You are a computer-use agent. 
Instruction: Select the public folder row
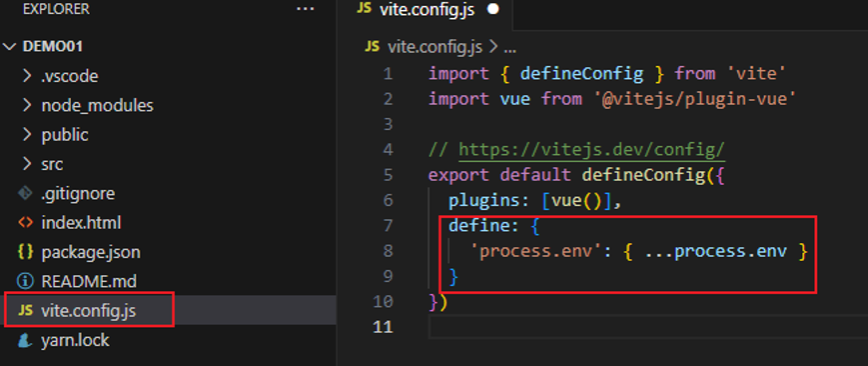(168, 135)
